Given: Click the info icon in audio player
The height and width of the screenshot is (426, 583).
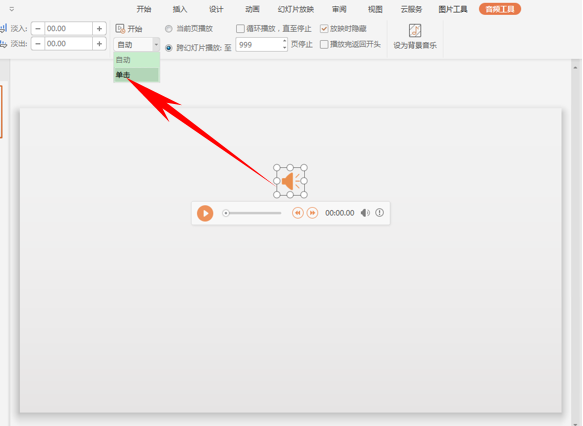Looking at the screenshot, I should 379,213.
